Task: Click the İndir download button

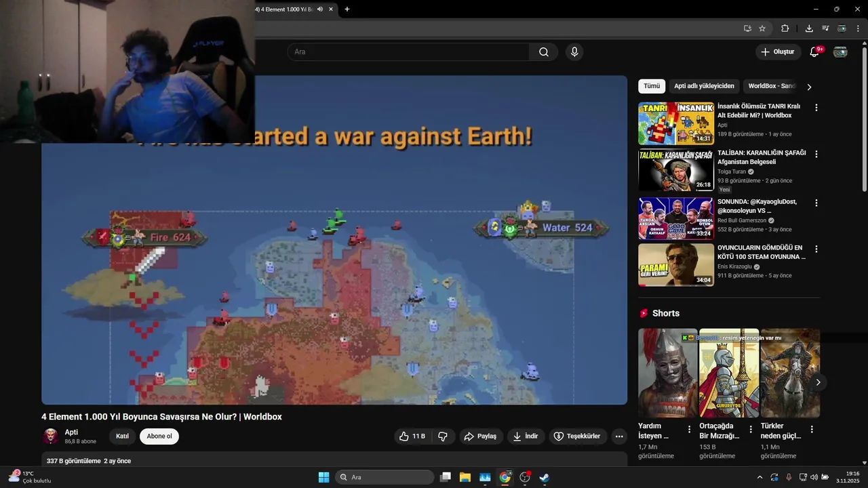Action: [526, 436]
